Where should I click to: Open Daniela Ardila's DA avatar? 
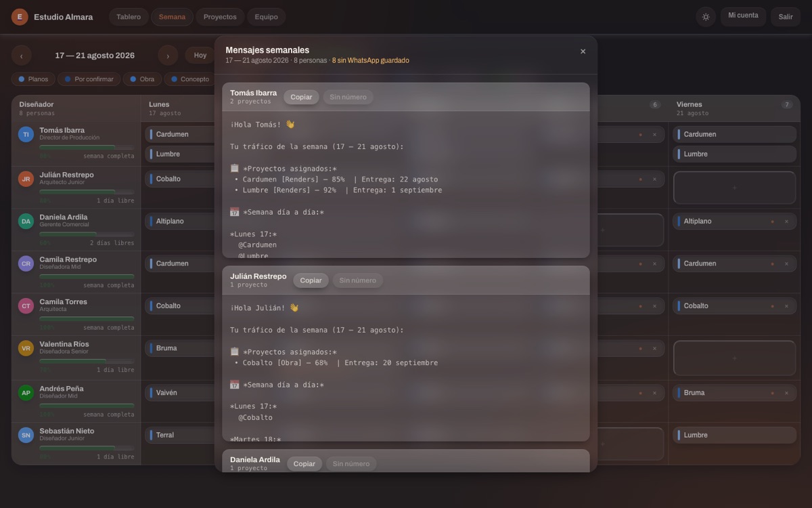(26, 221)
